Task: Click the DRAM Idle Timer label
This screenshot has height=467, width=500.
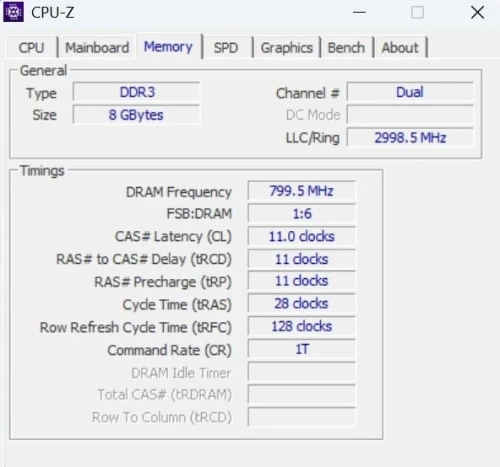Action: (181, 373)
